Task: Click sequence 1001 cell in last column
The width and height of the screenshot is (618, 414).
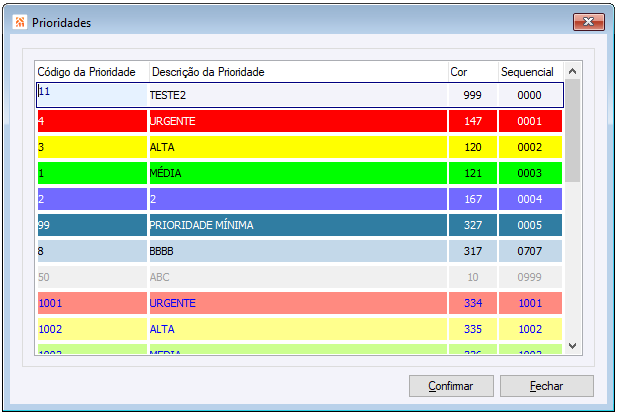Action: (x=531, y=303)
